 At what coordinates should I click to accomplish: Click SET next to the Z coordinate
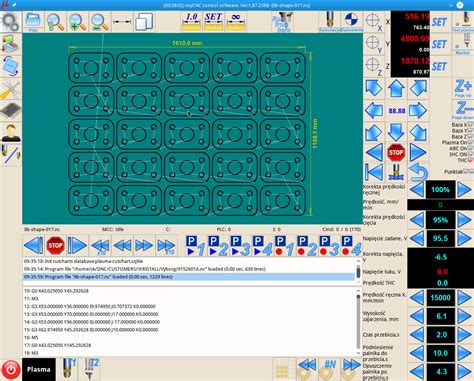coord(439,67)
